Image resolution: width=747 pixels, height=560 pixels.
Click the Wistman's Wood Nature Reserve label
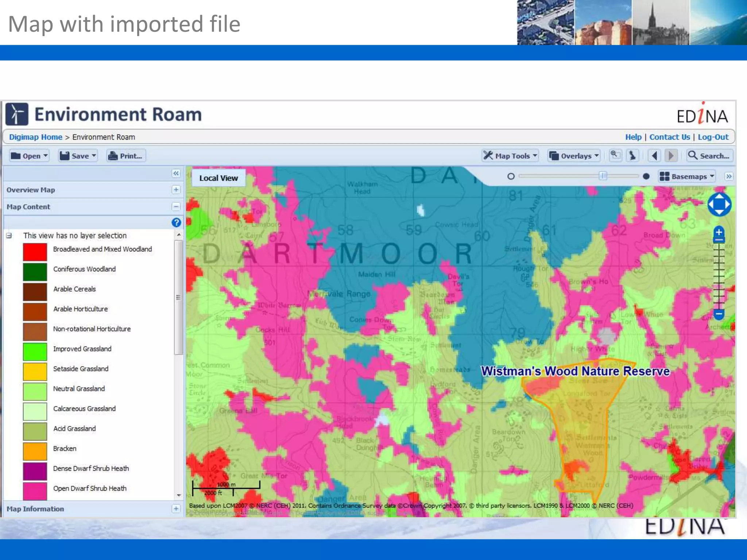pos(575,371)
